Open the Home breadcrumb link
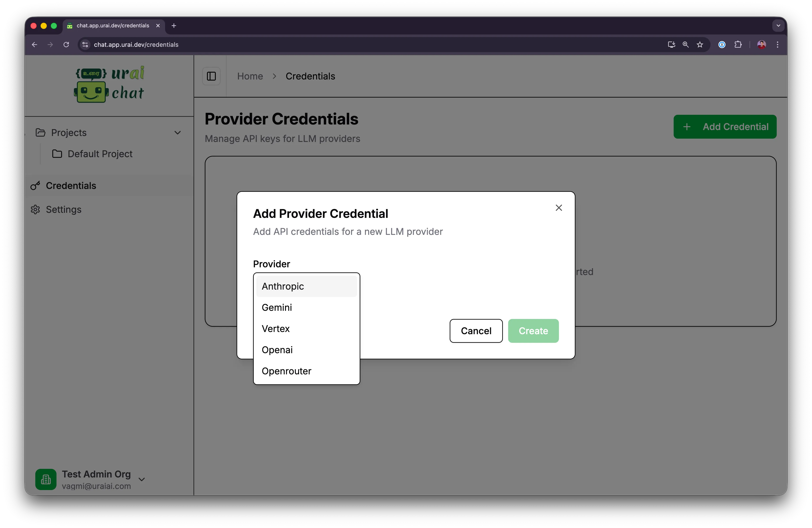Image resolution: width=812 pixels, height=528 pixels. click(x=250, y=76)
